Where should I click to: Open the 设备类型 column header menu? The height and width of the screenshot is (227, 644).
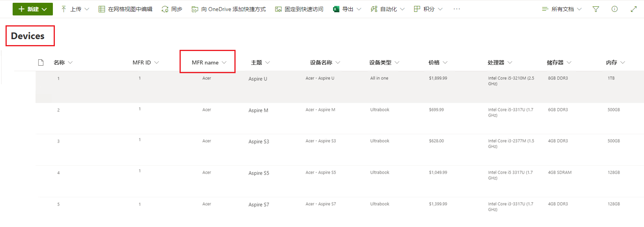point(384,62)
